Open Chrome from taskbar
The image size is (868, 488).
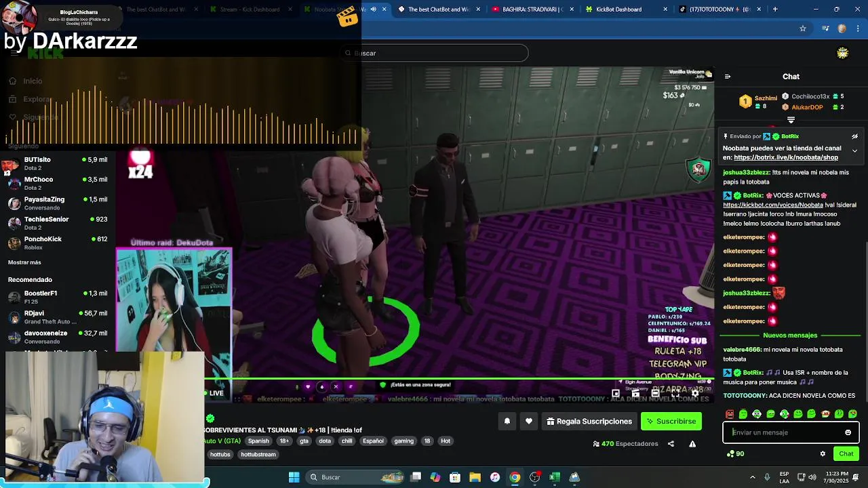(515, 477)
